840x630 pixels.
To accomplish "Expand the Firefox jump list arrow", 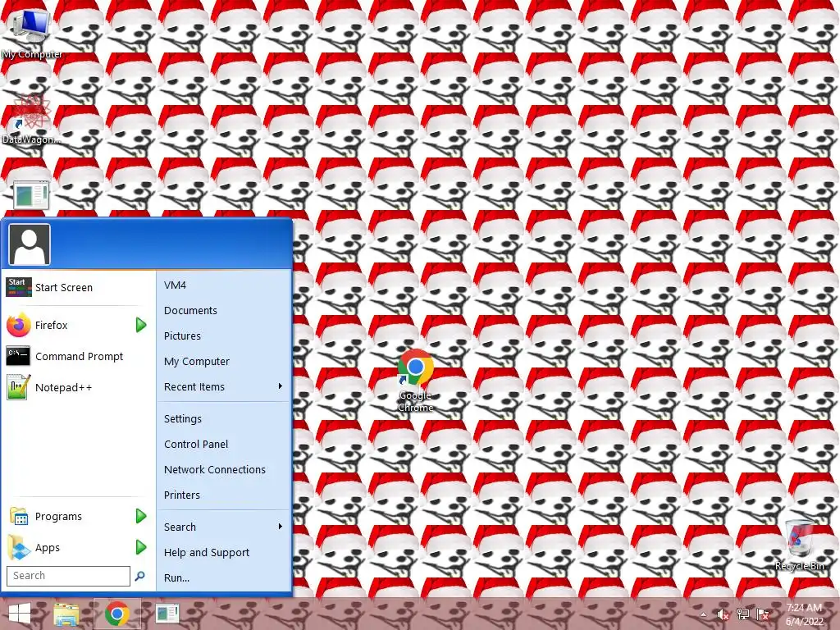I will 141,325.
